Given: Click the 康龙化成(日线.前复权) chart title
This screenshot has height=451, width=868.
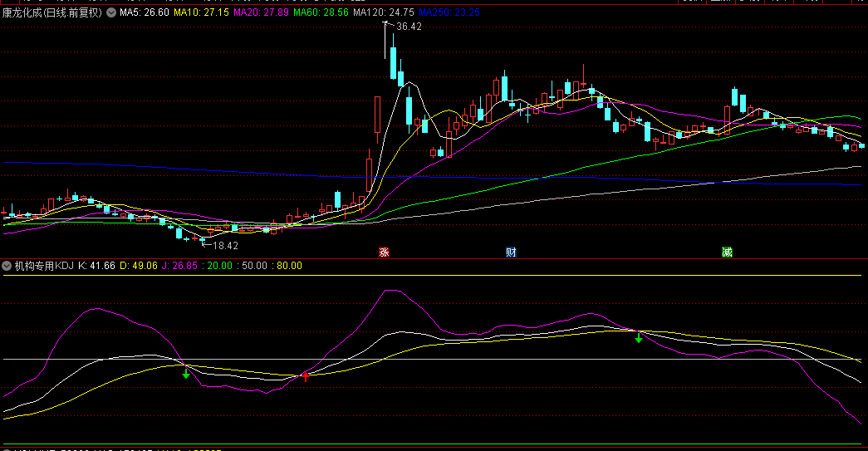Looking at the screenshot, I should pyautogui.click(x=52, y=12).
